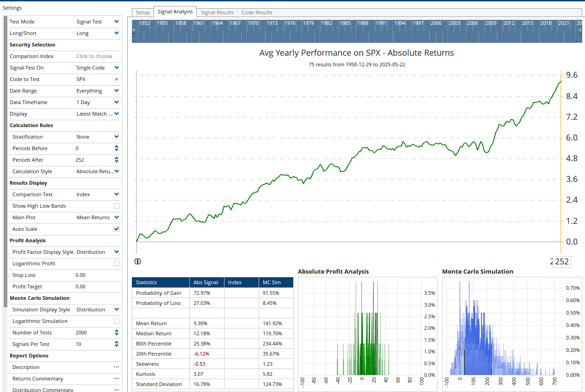Enable Show High Low Bands checkbox
The image size is (585, 392).
117,206
